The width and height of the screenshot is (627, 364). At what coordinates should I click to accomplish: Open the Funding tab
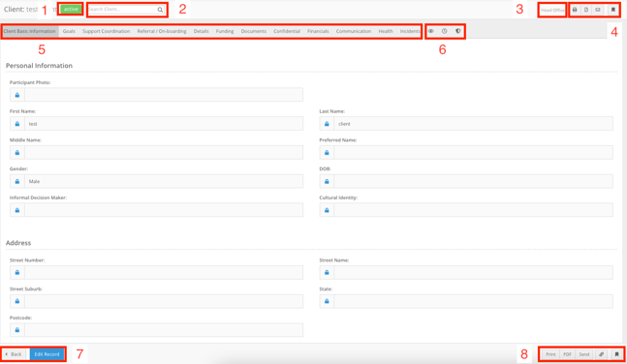[225, 31]
